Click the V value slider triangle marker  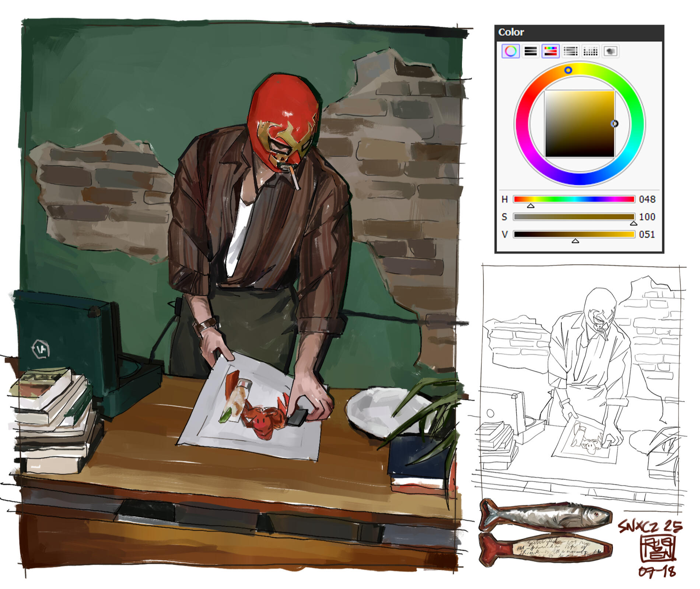[x=575, y=241]
